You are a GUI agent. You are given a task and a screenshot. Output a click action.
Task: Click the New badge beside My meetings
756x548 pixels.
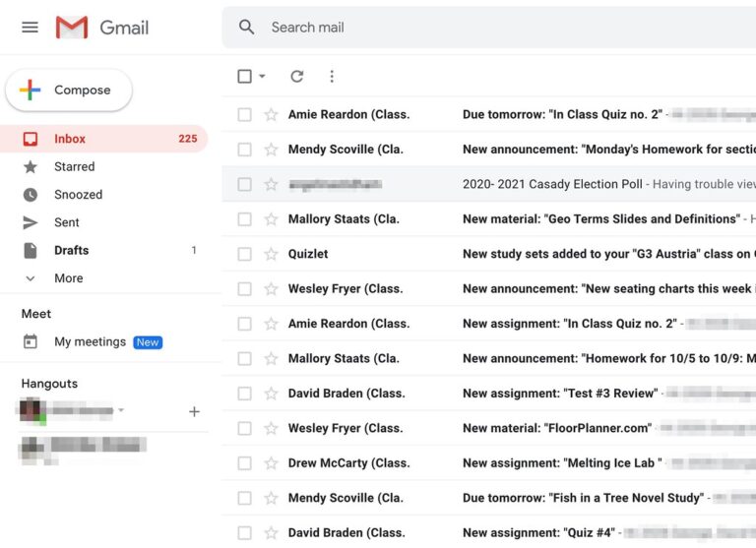(148, 342)
